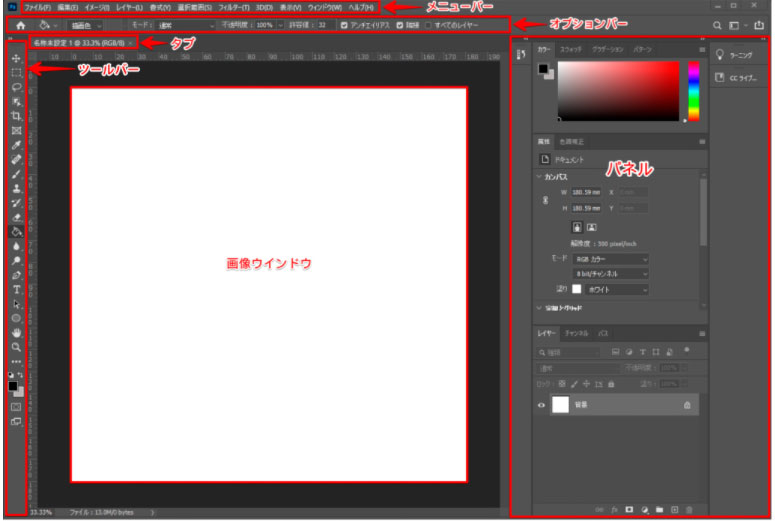Open the 編集(E) menu
This screenshot has width=775, height=521.
[67, 7]
